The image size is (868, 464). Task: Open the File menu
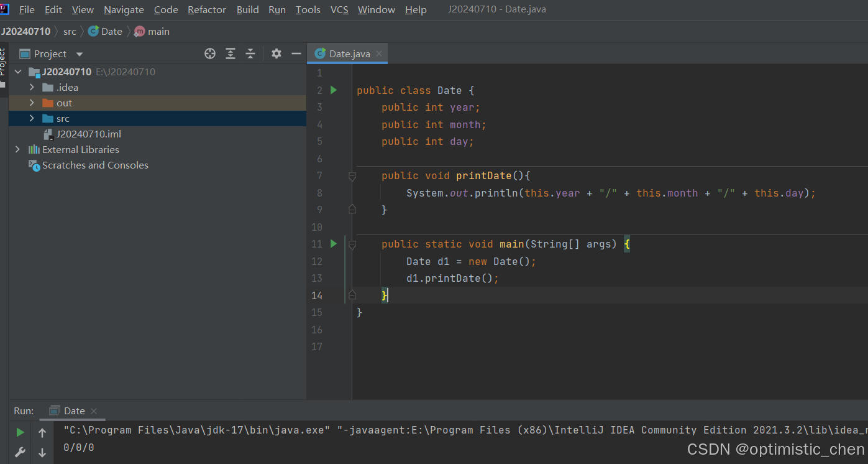[27, 10]
